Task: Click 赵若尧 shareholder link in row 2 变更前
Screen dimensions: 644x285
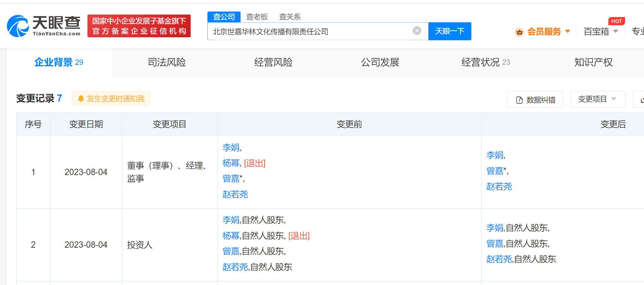Action: click(235, 267)
